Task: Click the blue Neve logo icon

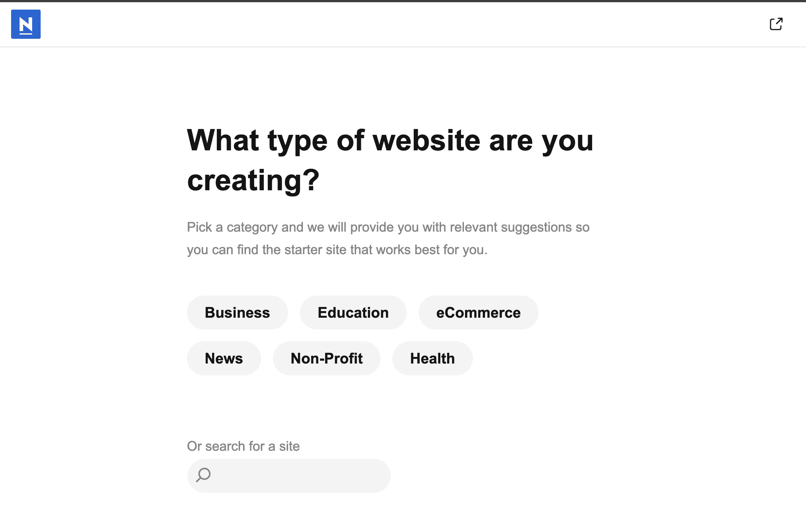Action: (x=26, y=24)
